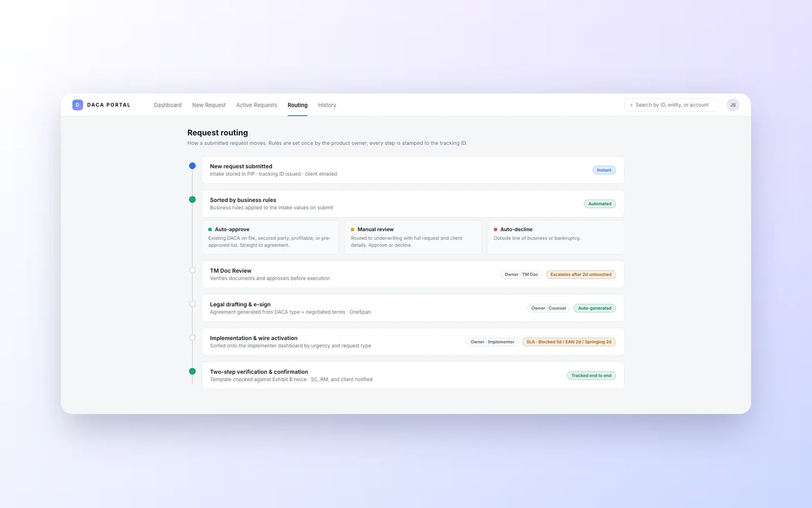Screen dimensions: 812x508
Task: Click the green dot for Two-step verification
Action: click(x=192, y=371)
